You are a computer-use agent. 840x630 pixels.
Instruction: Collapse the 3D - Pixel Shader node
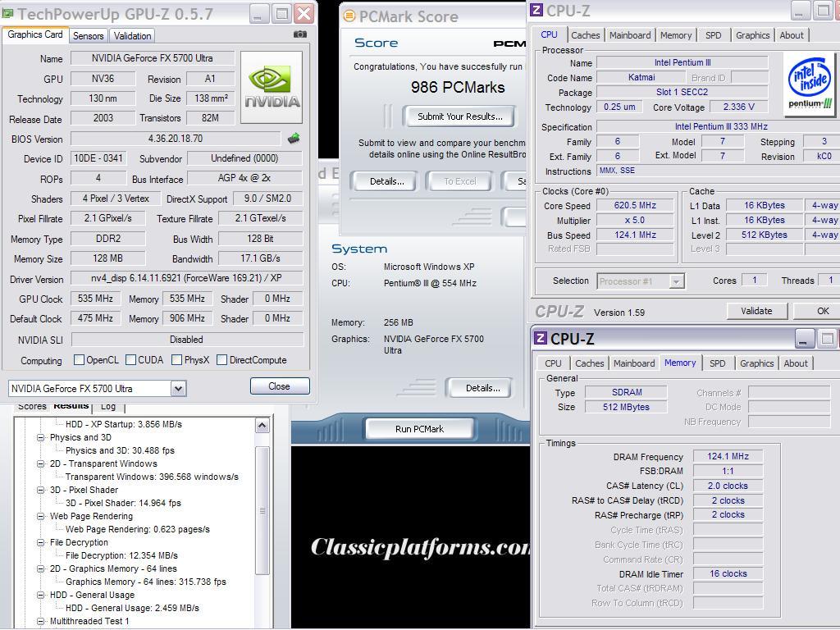click(40, 490)
